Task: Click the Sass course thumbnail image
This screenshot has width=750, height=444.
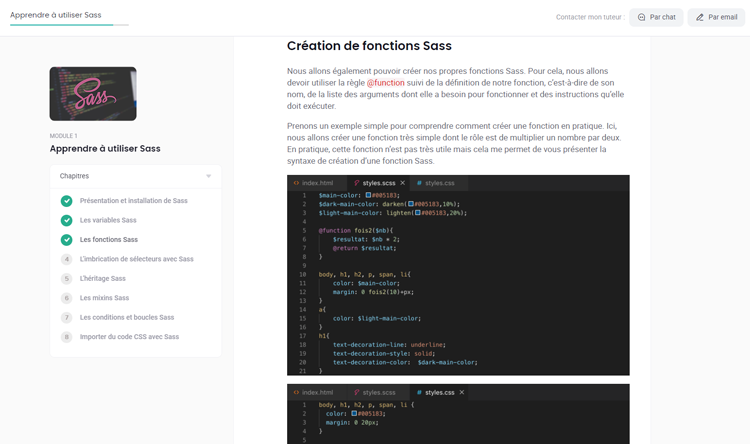Action: tap(93, 94)
